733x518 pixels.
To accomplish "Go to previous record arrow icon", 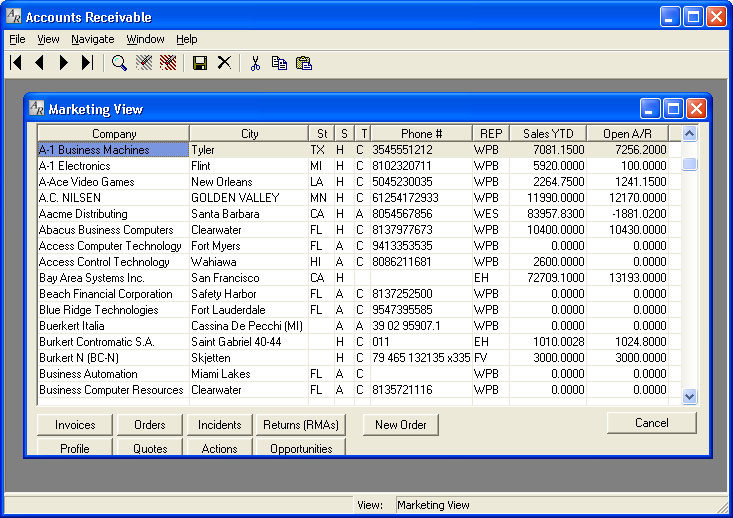I will (40, 63).
